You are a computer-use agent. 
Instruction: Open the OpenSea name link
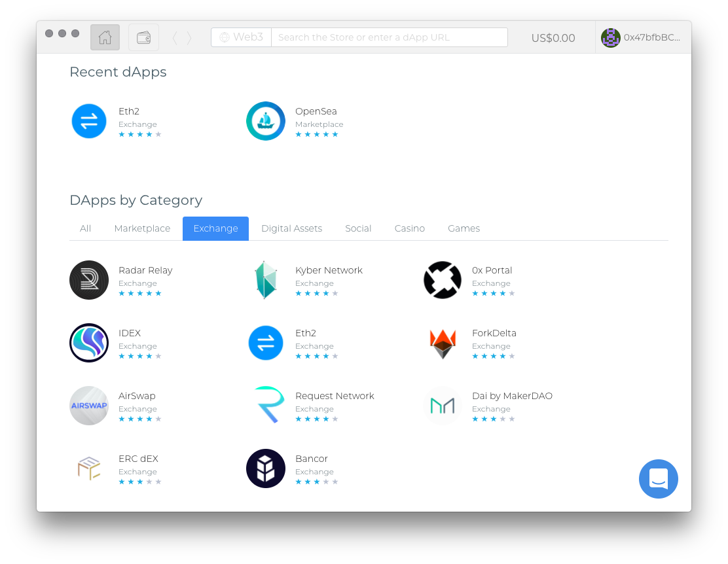(316, 111)
